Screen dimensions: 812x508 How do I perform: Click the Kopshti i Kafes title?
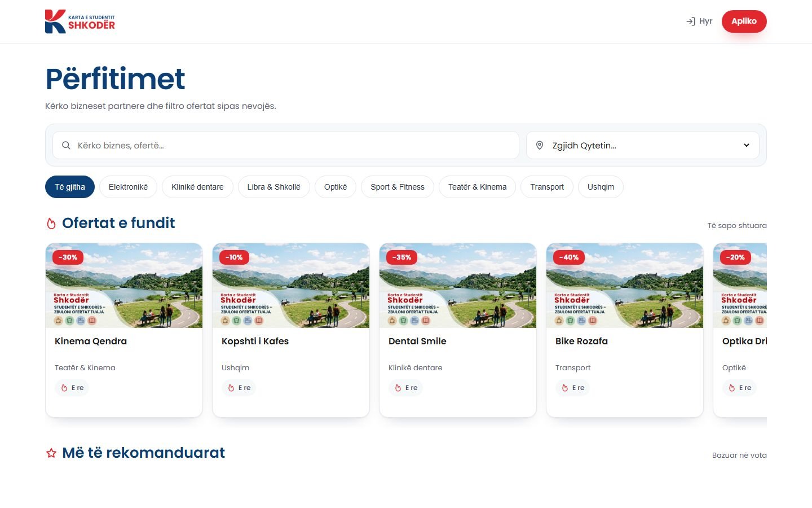pyautogui.click(x=255, y=341)
